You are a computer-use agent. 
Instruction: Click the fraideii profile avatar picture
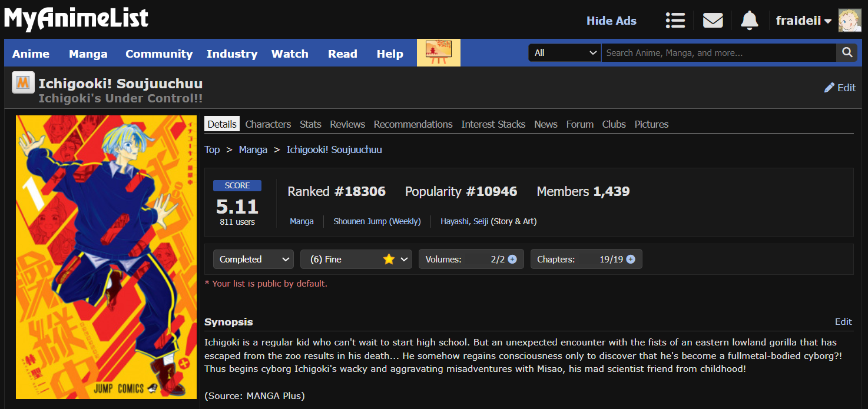pyautogui.click(x=850, y=21)
